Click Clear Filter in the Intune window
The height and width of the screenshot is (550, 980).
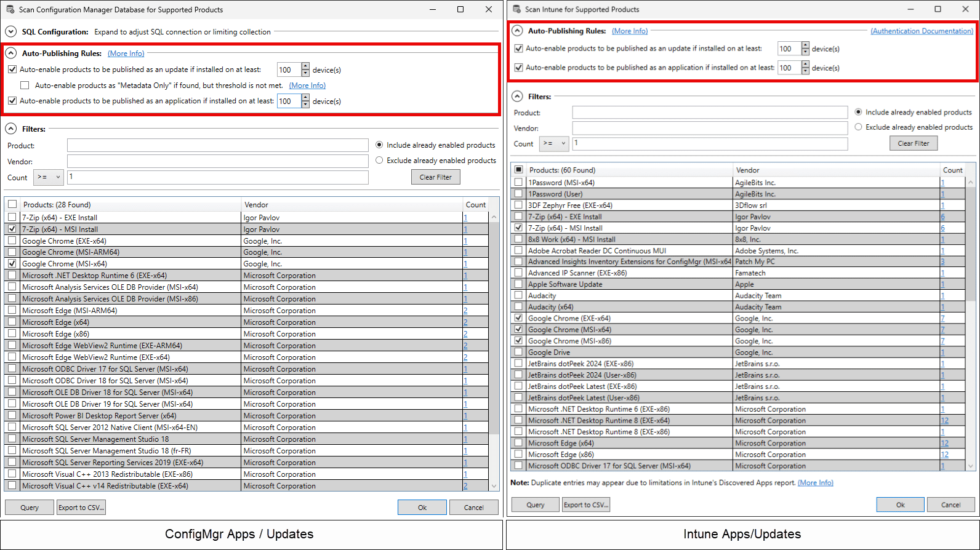click(x=913, y=143)
